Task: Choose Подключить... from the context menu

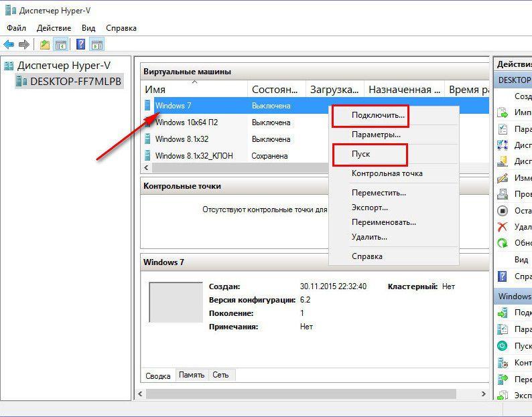Action: (378, 115)
